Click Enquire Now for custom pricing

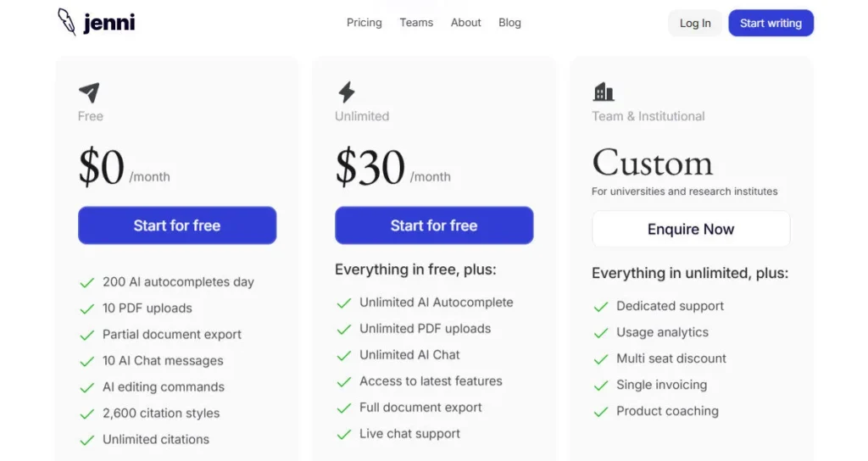691,229
